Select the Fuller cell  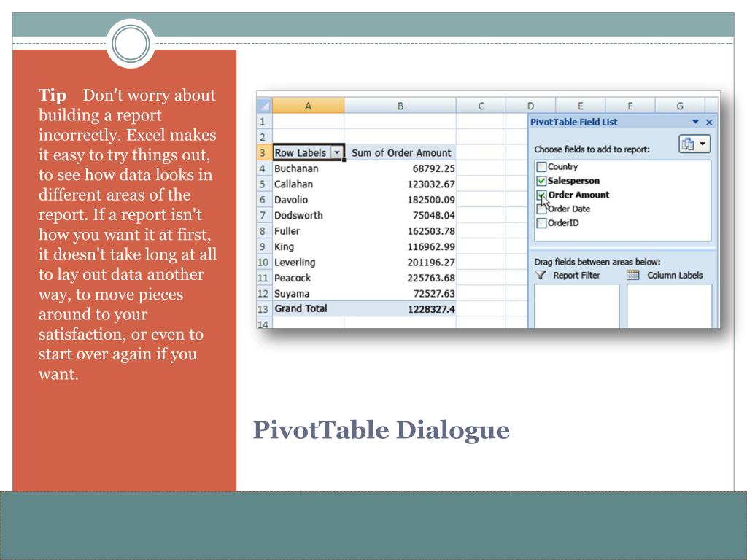coord(309,231)
